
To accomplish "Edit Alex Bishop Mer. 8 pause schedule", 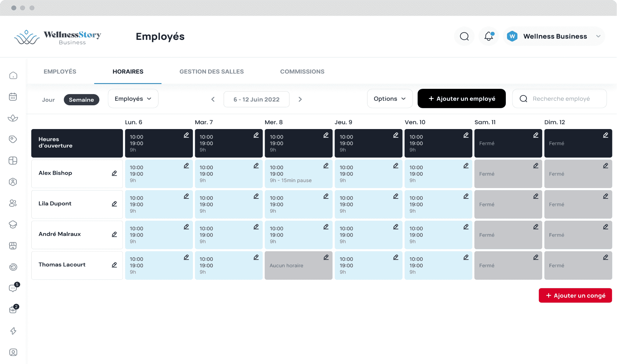I will click(x=326, y=166).
